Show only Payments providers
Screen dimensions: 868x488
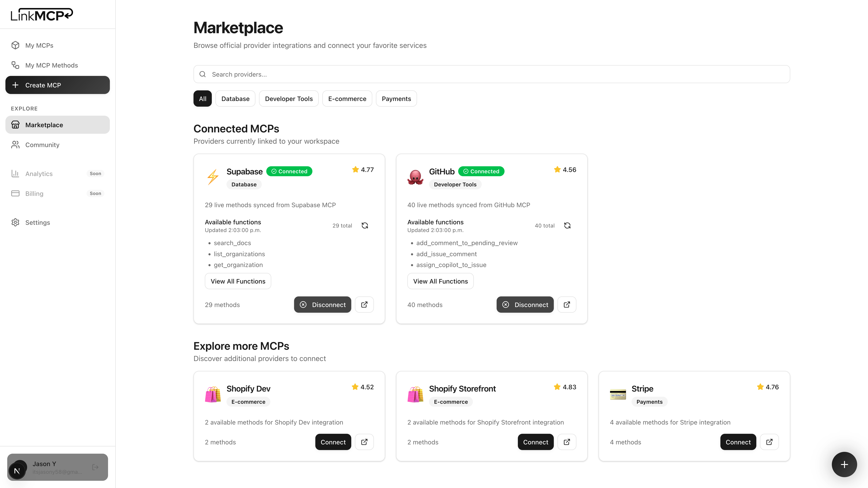[396, 99]
